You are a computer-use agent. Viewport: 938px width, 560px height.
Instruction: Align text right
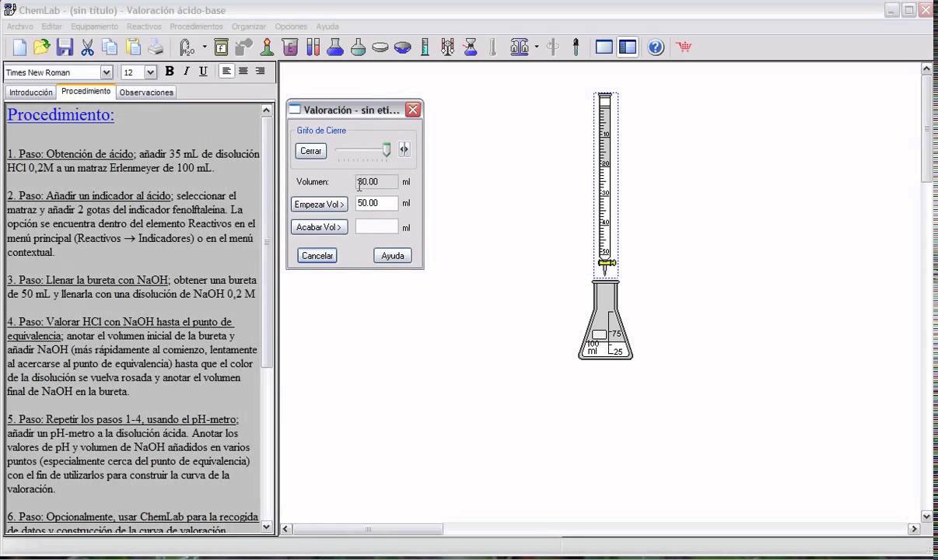tap(260, 72)
